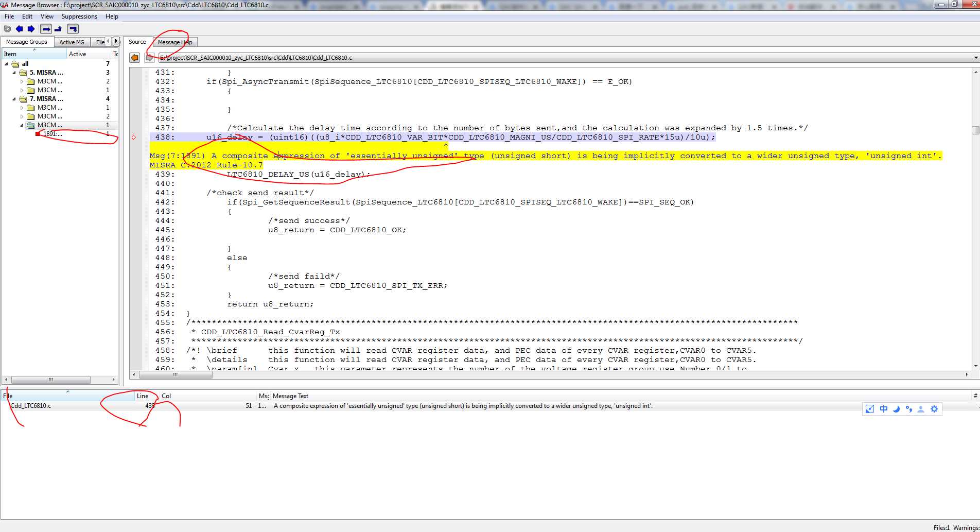Click the blue forward arrow toolbar icon
This screenshot has width=980, height=532.
point(31,29)
